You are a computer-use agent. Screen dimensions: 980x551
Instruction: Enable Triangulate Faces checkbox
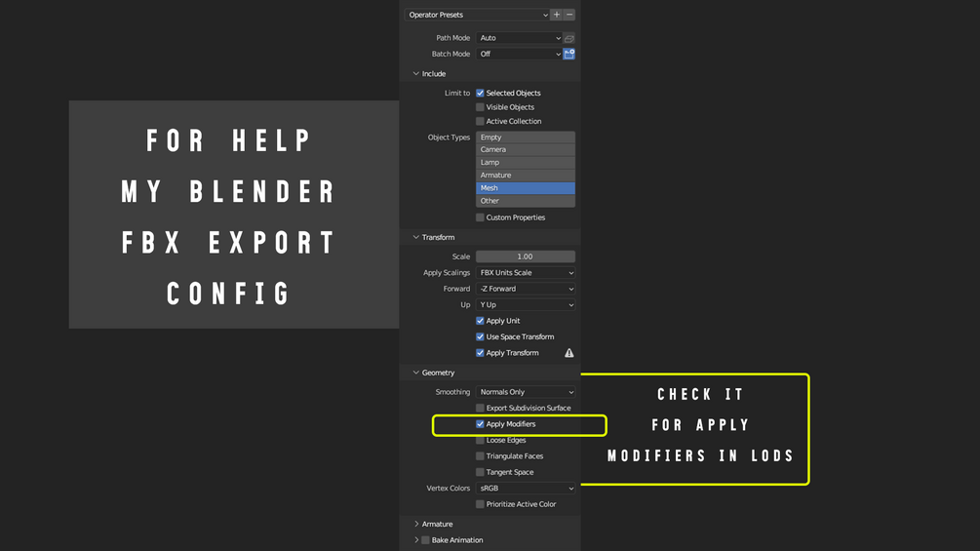[x=480, y=456]
